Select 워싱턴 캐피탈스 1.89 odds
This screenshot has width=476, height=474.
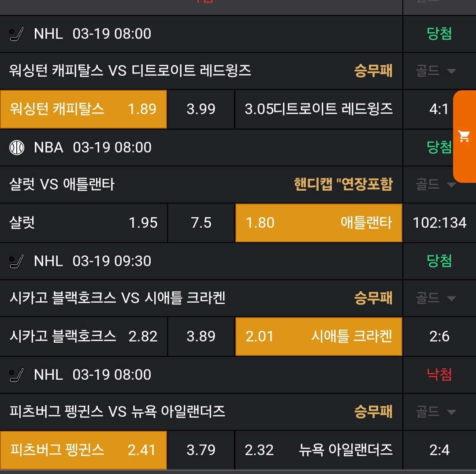tap(83, 109)
